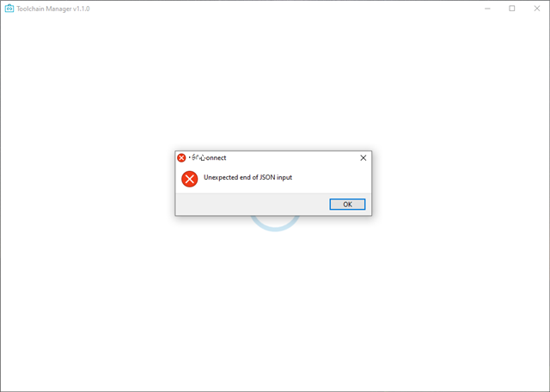This screenshot has width=550, height=392.
Task: Click empty dialog title bar left of X
Action: (x=291, y=158)
